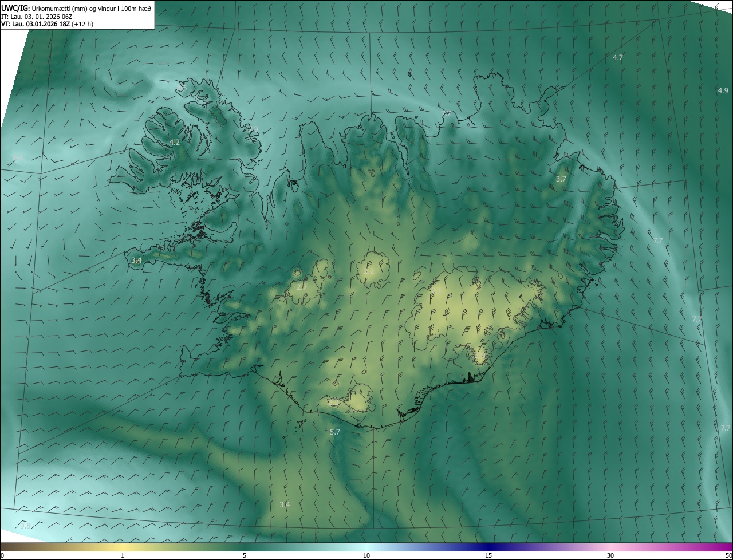This screenshot has width=733, height=560.
Task: Click the 4.9 value label on the map
Action: point(723,90)
